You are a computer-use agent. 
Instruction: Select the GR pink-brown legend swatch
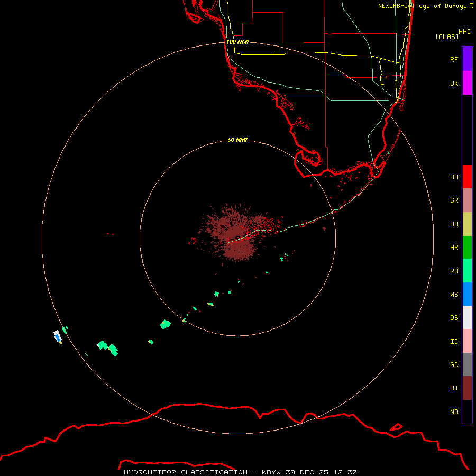[467, 200]
